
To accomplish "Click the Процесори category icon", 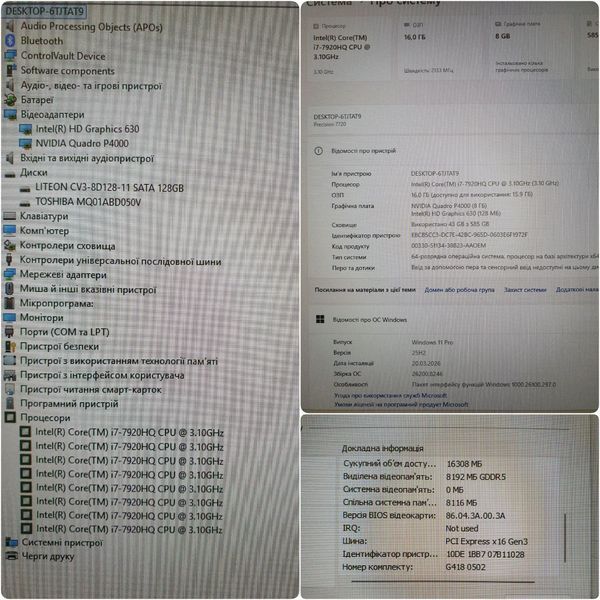I will (x=10, y=417).
